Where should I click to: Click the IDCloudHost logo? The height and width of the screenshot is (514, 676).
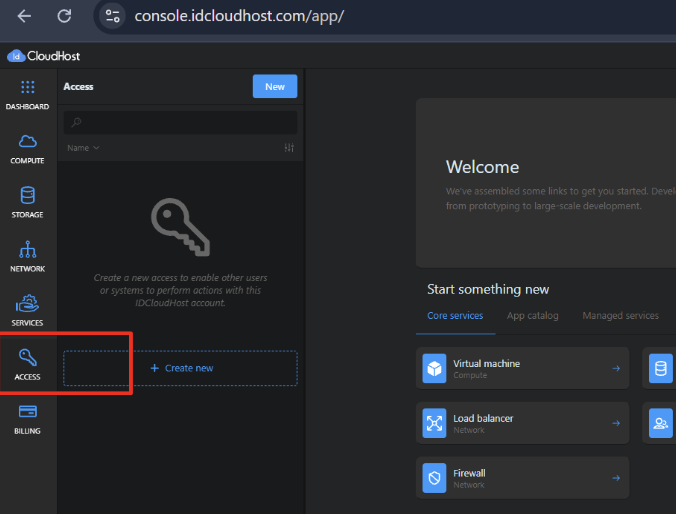click(44, 56)
